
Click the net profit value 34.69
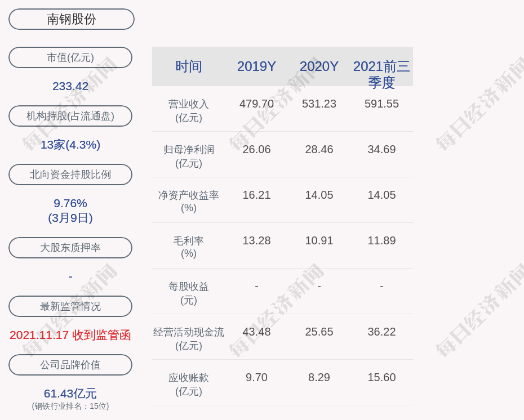381,149
